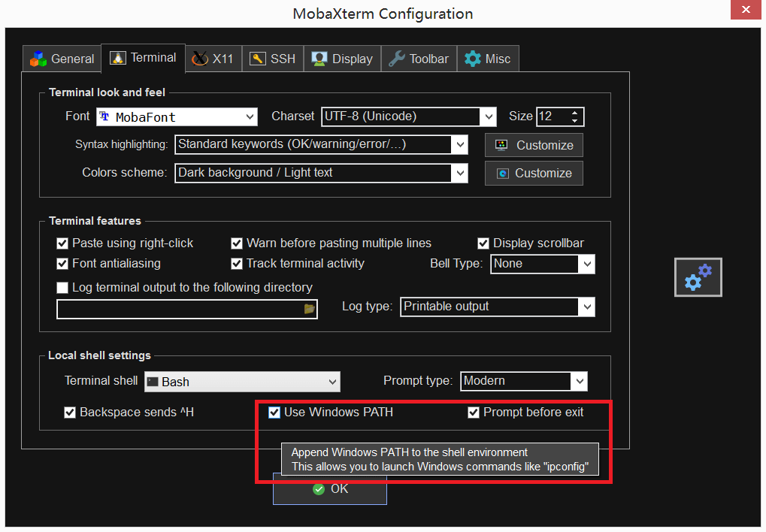Expand the Charset UTF-8 dropdown

tap(408, 116)
